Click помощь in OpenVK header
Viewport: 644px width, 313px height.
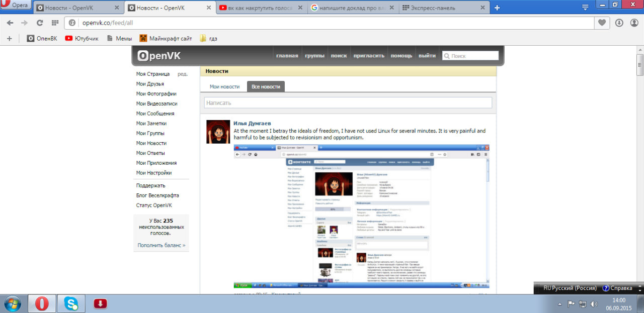[x=401, y=56]
